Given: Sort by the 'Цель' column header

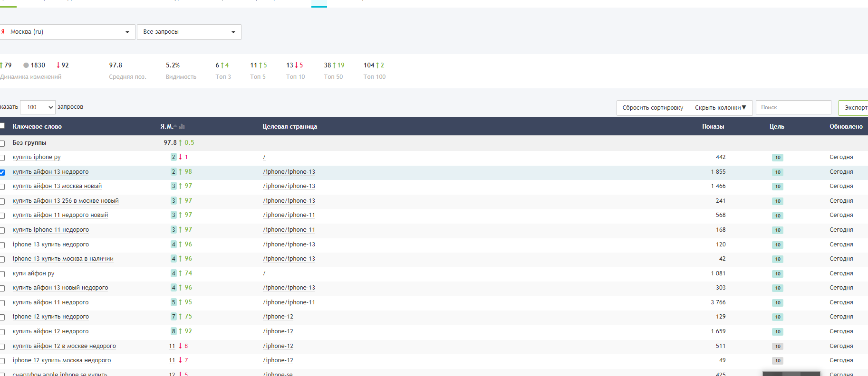Looking at the screenshot, I should (777, 127).
